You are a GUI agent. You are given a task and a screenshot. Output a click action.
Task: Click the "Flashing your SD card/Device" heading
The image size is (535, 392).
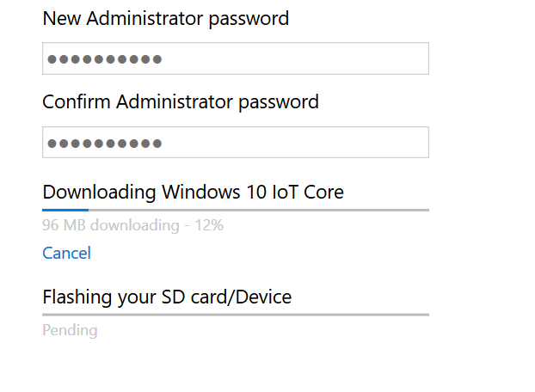pyautogui.click(x=167, y=297)
